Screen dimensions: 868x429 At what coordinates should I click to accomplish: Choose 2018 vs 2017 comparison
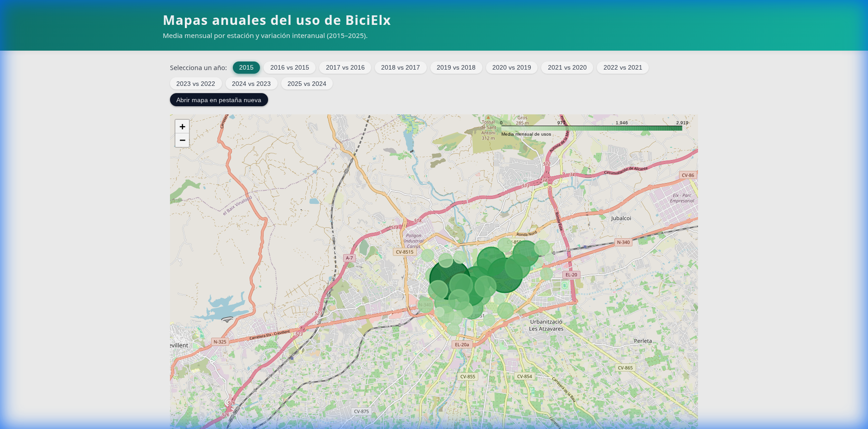[x=401, y=67]
